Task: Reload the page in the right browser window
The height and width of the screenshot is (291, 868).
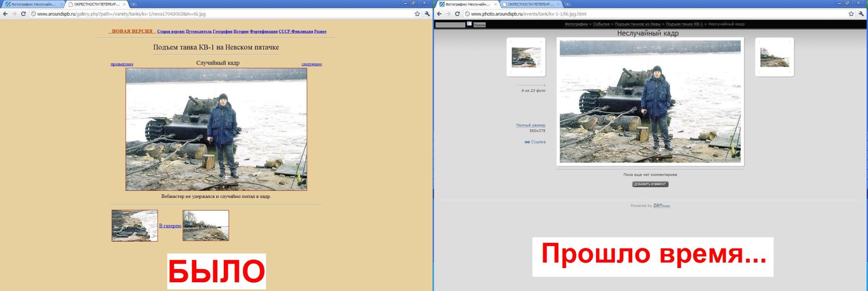Action: 457,14
